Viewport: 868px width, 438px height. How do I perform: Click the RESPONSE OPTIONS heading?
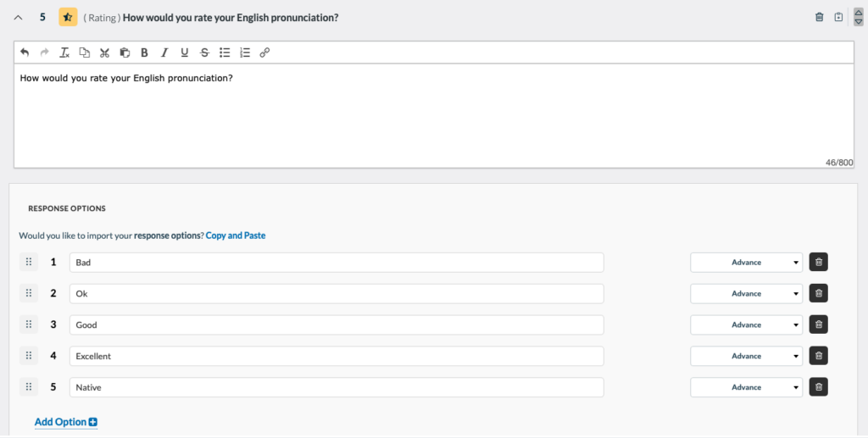click(67, 208)
